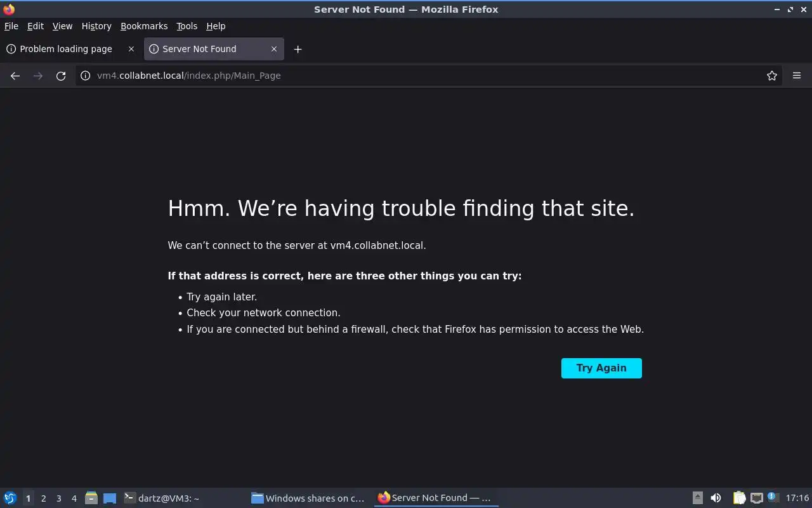Screen dimensions: 812x508
Task: Open the Edit menu
Action: [x=36, y=26]
